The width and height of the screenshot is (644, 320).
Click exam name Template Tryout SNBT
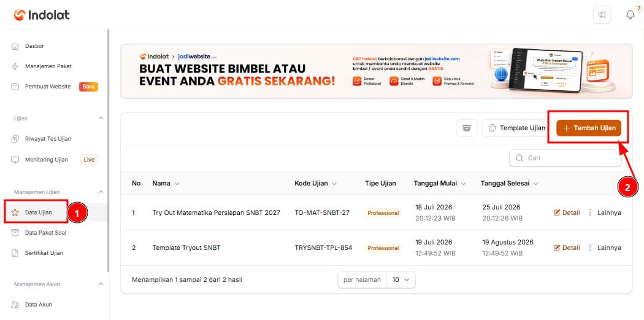(187, 248)
